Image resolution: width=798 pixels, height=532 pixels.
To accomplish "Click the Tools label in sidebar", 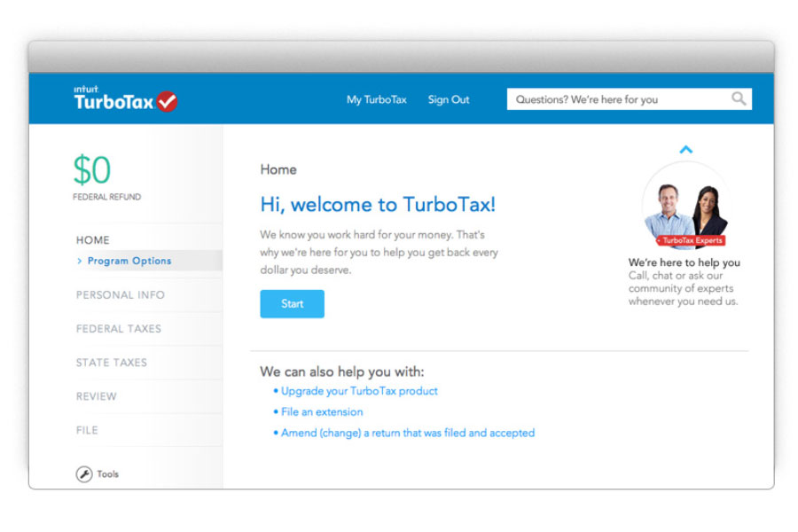I will (x=108, y=474).
